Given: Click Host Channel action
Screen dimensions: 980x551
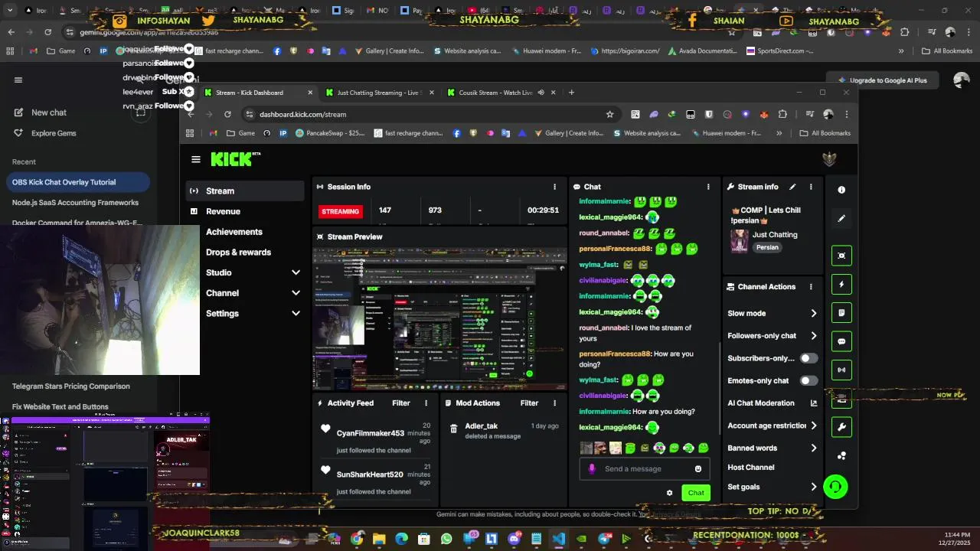Looking at the screenshot, I should (x=750, y=468).
